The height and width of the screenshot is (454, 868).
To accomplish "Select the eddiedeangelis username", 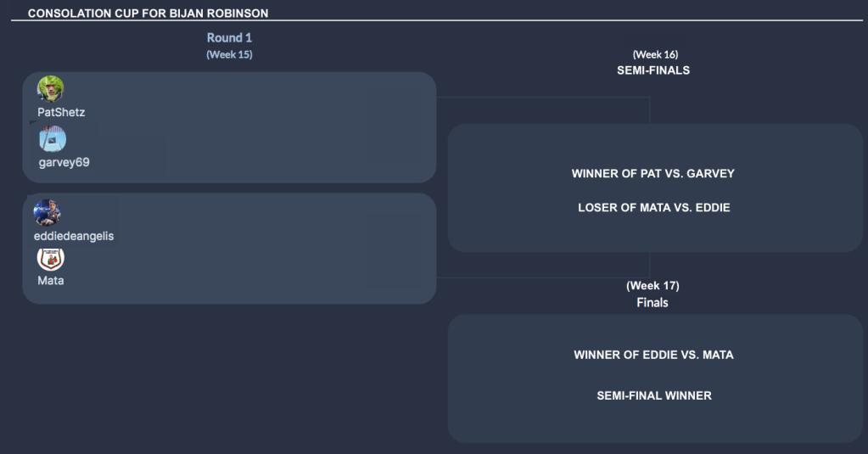I will [x=73, y=236].
